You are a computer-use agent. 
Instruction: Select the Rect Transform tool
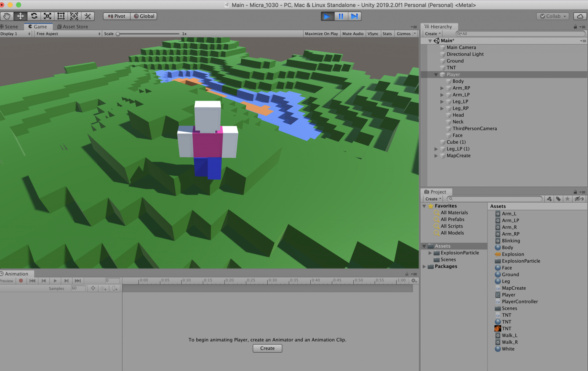coord(61,16)
